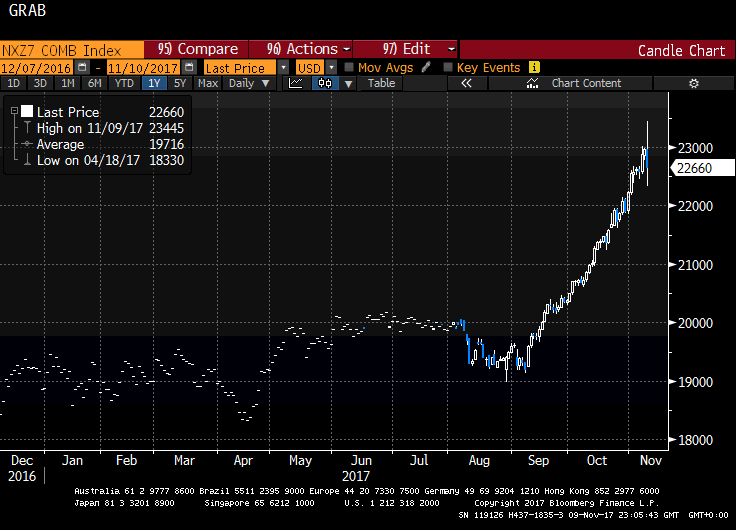The width and height of the screenshot is (736, 530).
Task: Collapse the Last Price legend tree
Action: coord(15,111)
